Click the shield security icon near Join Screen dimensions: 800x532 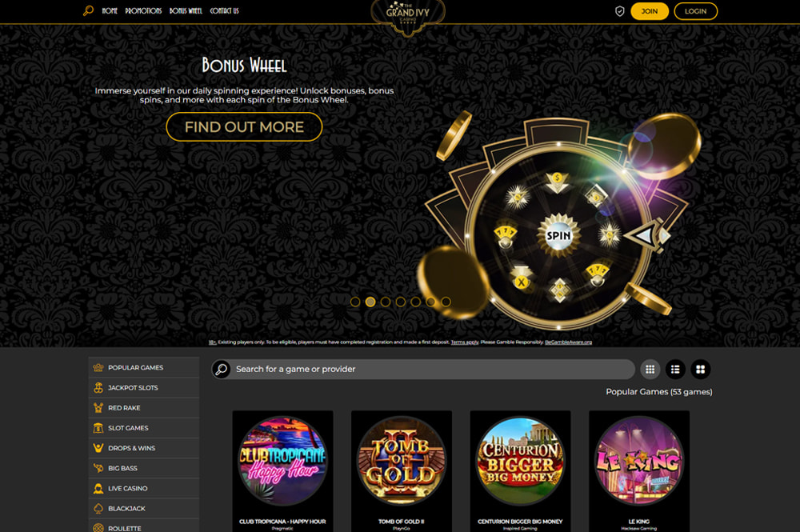[x=619, y=11]
